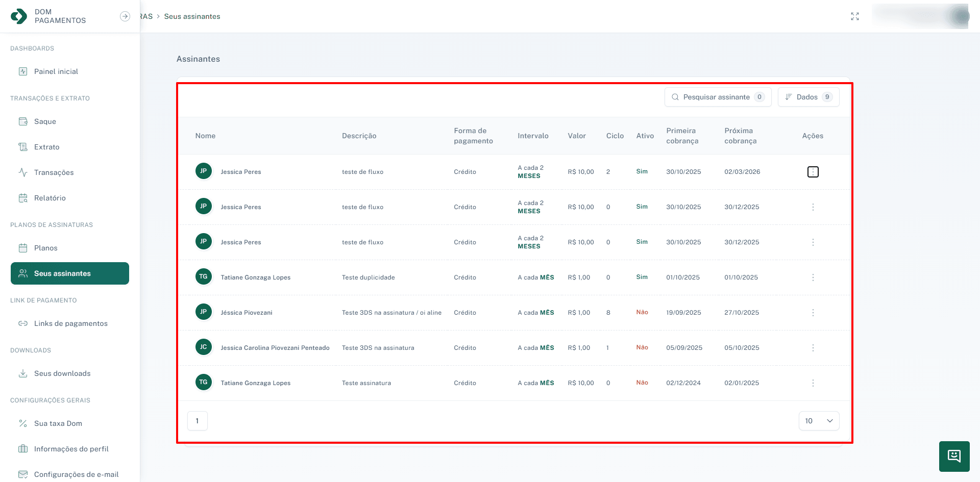This screenshot has height=482, width=980.
Task: Open Transações from the sidebar
Action: [54, 172]
